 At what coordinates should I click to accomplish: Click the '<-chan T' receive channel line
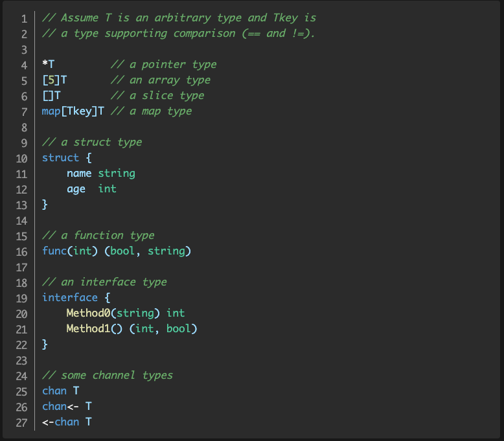67,422
